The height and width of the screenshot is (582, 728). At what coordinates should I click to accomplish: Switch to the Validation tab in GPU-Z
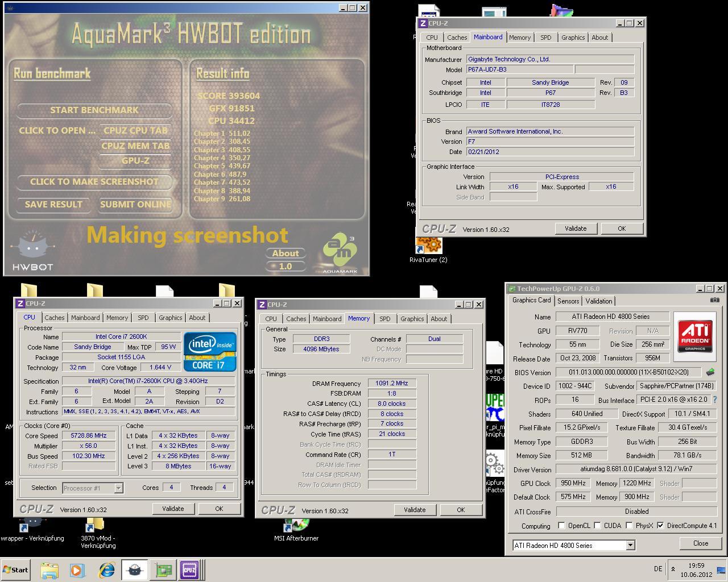(x=599, y=301)
